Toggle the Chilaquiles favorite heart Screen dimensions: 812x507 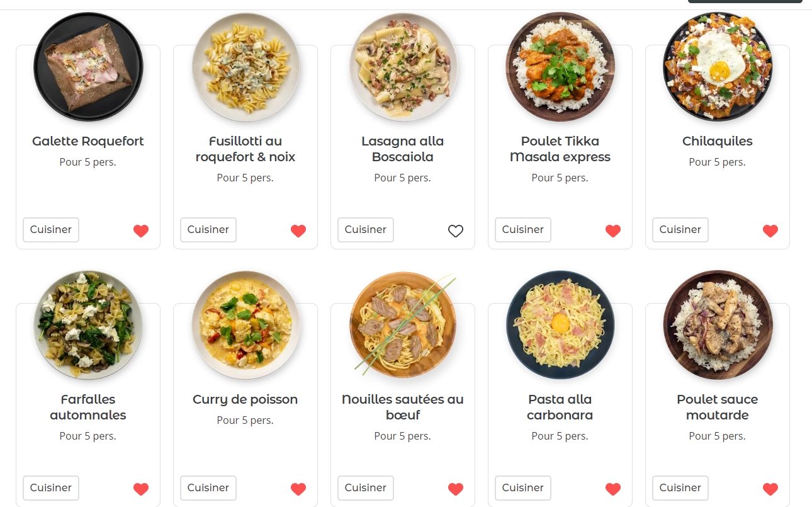[770, 231]
